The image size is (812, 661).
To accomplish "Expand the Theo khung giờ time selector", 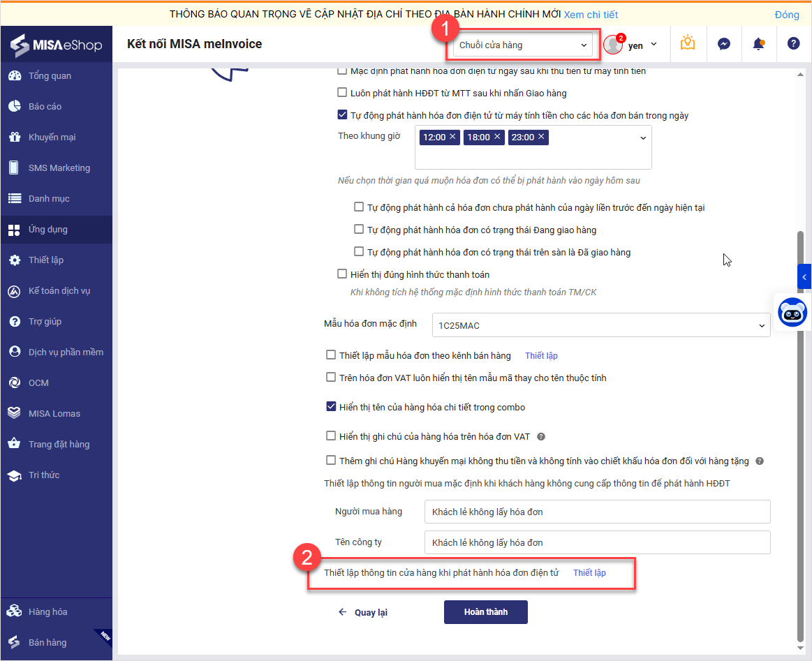I will point(642,138).
